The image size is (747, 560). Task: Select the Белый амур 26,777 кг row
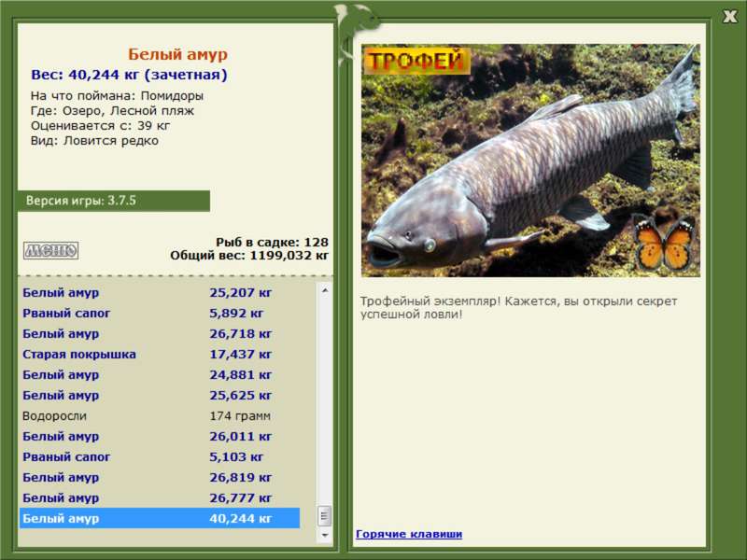click(160, 497)
